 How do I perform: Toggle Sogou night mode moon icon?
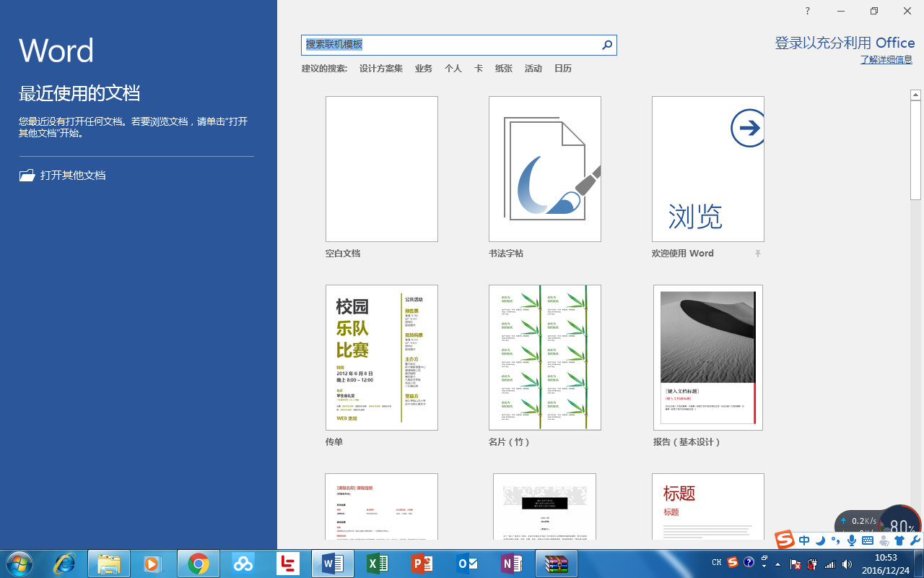tap(820, 540)
